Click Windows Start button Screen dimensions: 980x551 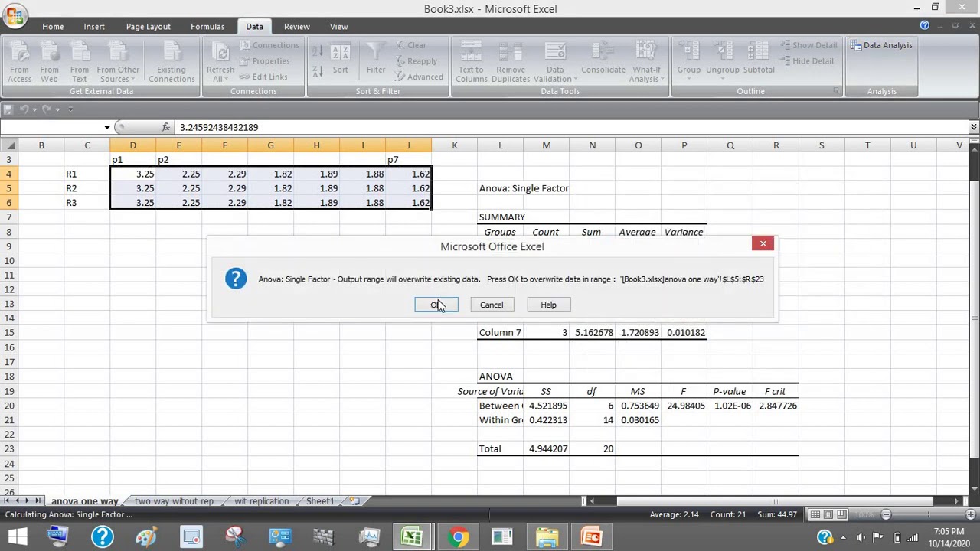coord(15,536)
